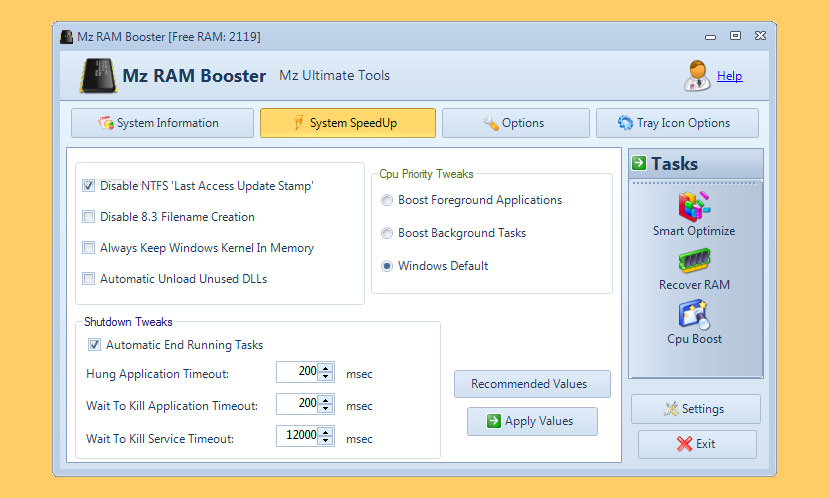The image size is (830, 498).
Task: Open Settings with the tools button
Action: coord(695,409)
